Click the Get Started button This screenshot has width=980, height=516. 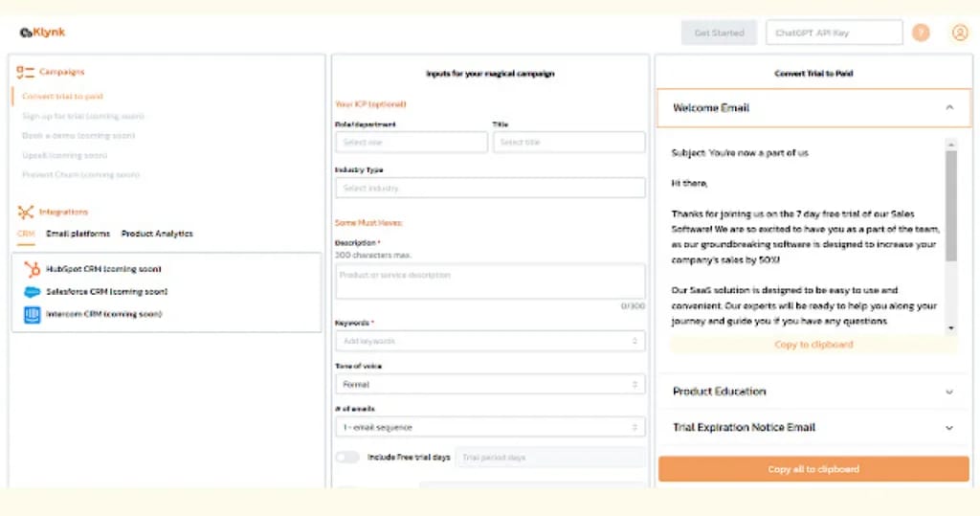(720, 33)
